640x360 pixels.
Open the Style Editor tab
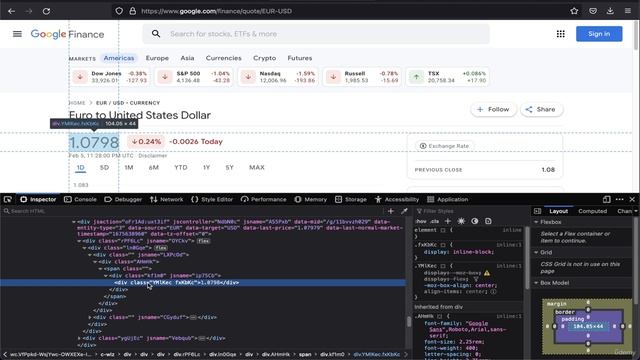tap(212, 199)
